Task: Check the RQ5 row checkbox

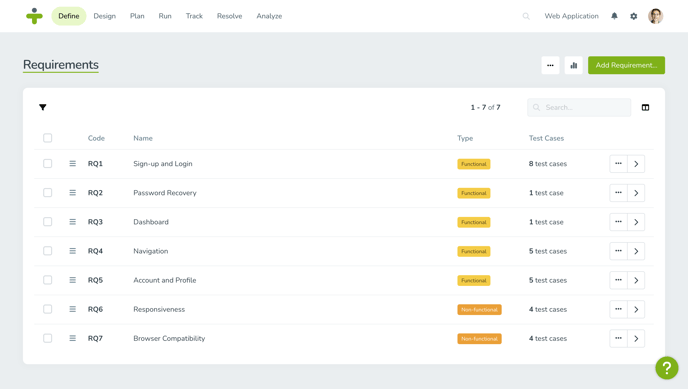Action: (x=47, y=280)
